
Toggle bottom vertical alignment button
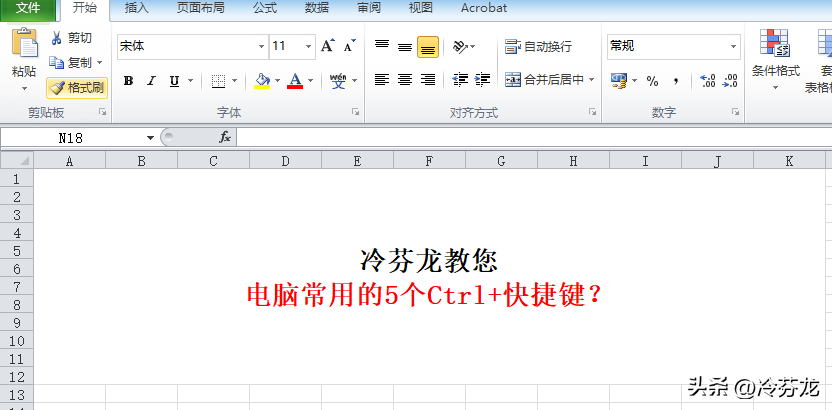click(428, 47)
